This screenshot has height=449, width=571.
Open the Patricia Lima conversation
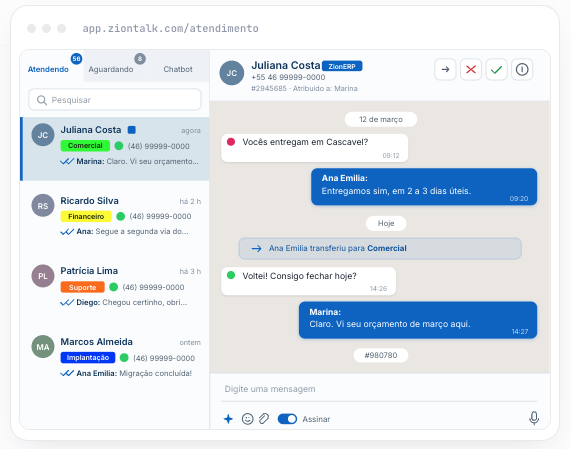coord(115,287)
